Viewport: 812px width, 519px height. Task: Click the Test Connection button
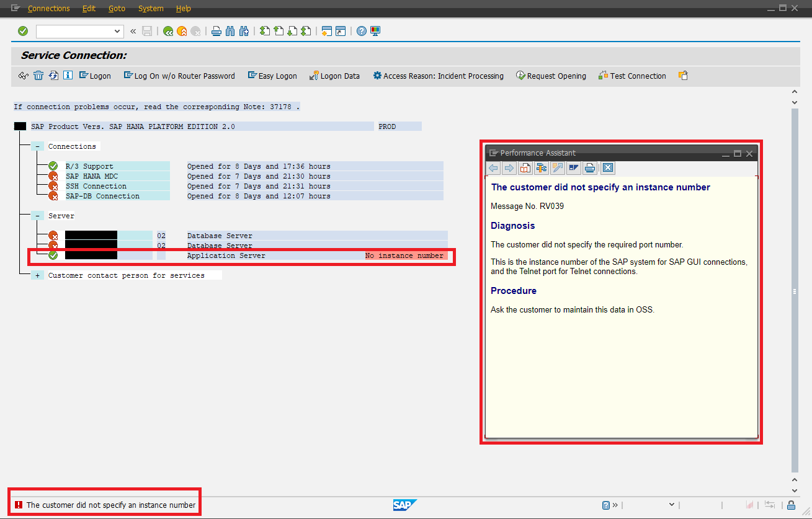click(632, 76)
